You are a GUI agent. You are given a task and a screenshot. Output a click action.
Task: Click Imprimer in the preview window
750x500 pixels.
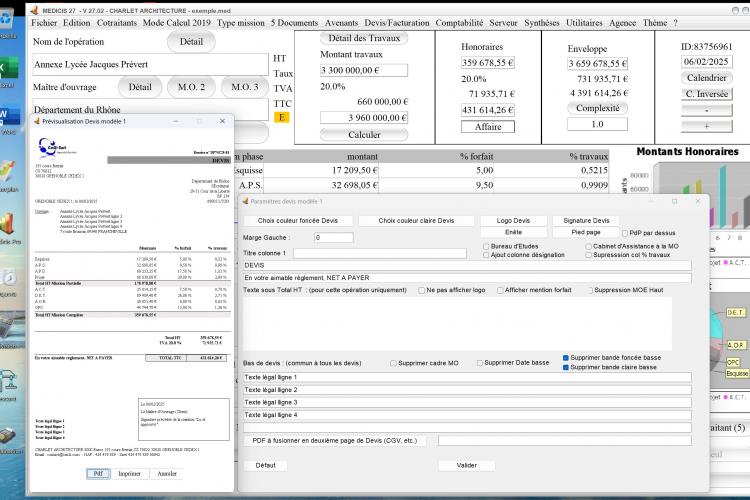click(x=129, y=474)
